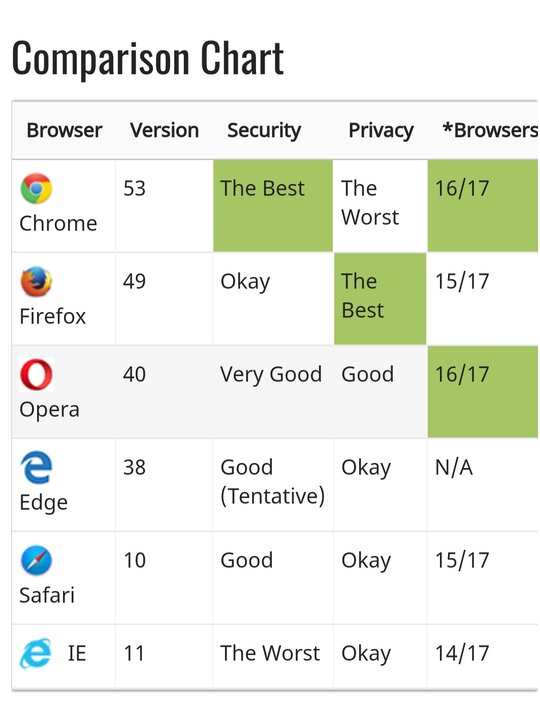Select the Browser column header
Viewport: 540px width, 720px height.
coord(64,130)
